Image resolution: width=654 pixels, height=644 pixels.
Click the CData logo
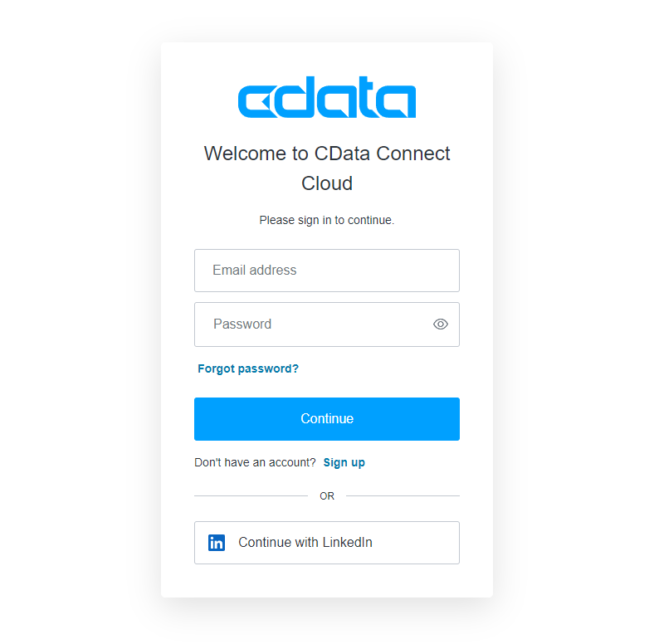[326, 97]
